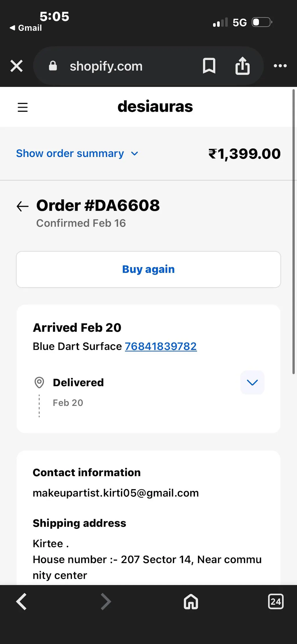Tap the browser back arrow

(x=21, y=602)
